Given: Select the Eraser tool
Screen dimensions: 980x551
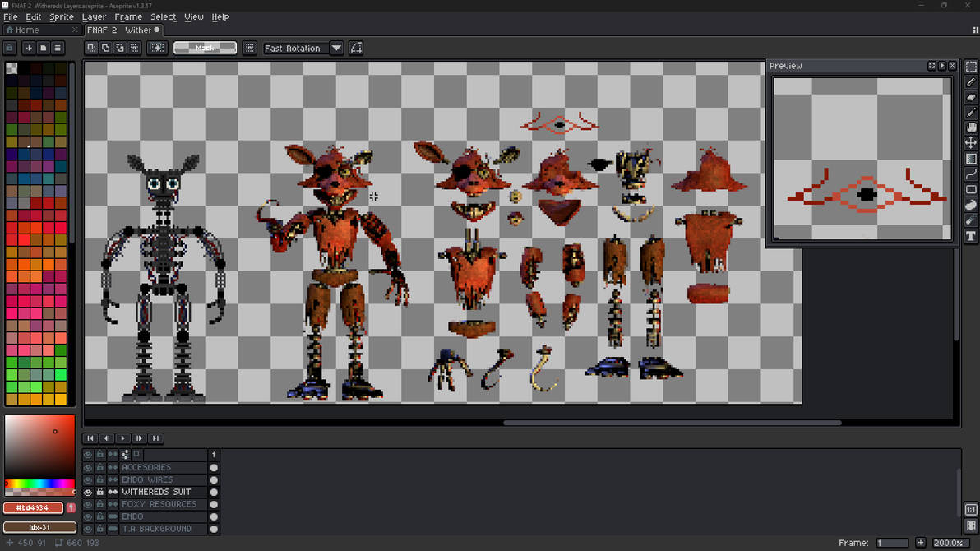Looking at the screenshot, I should tap(971, 97).
